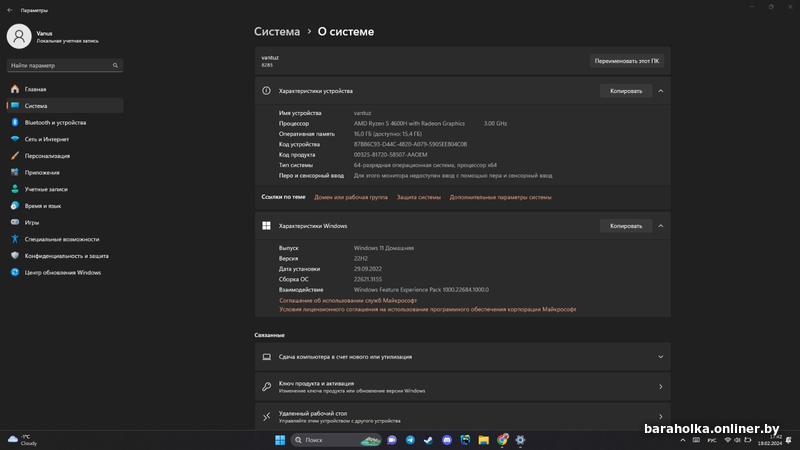Click the Wi-Fi network tray icon
The height and width of the screenshot is (450, 800).
pyautogui.click(x=728, y=440)
